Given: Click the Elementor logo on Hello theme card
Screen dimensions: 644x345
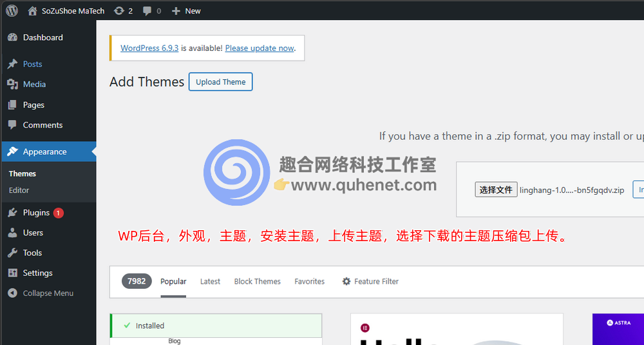Looking at the screenshot, I should click(365, 328).
